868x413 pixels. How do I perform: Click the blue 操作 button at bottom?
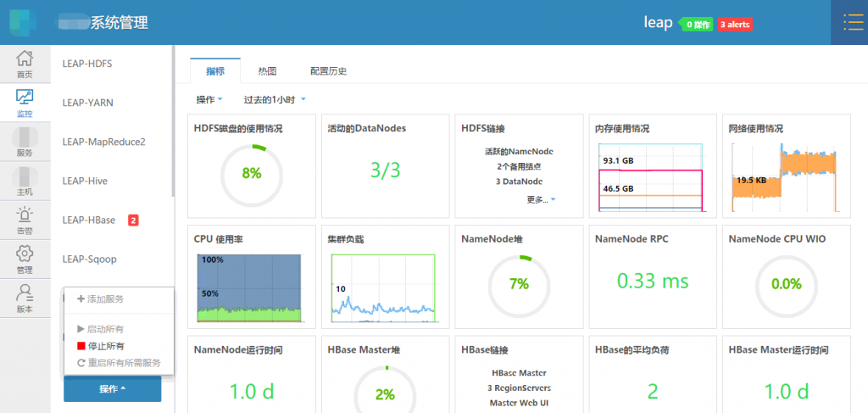pyautogui.click(x=112, y=388)
